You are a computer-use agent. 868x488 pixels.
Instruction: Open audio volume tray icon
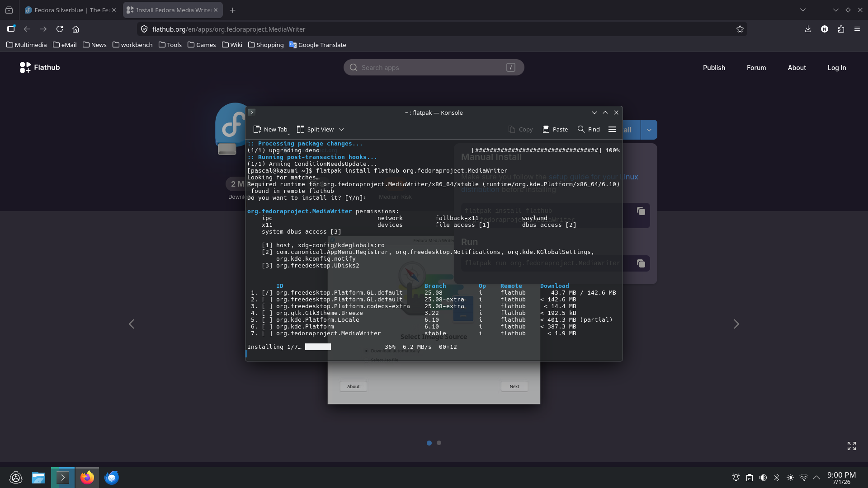(x=763, y=478)
